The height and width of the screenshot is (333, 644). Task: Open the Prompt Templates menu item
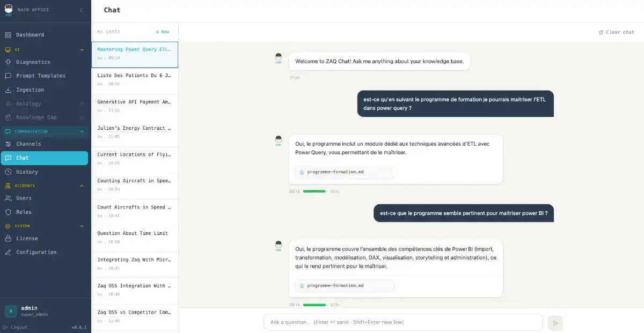click(x=41, y=76)
